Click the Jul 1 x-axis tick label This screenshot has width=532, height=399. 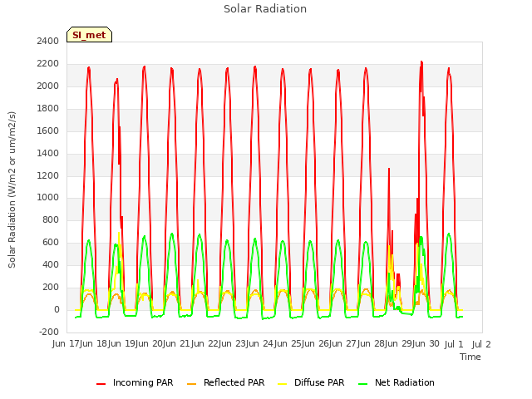[454, 344]
